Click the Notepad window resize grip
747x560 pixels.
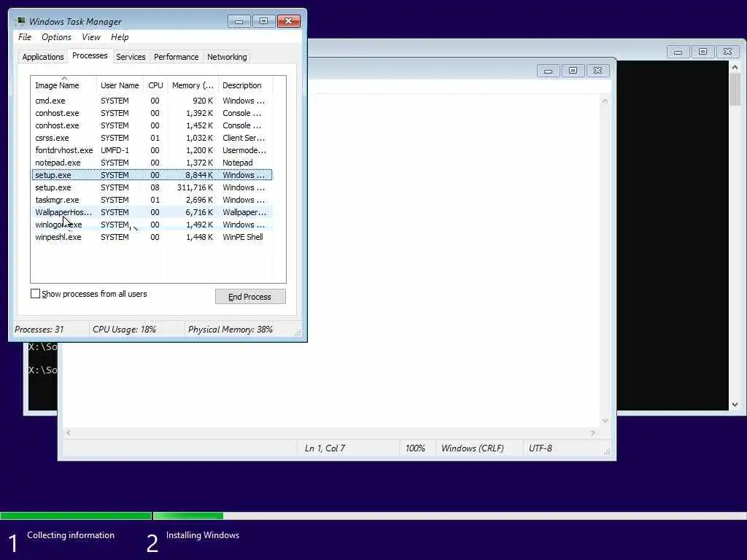606,451
